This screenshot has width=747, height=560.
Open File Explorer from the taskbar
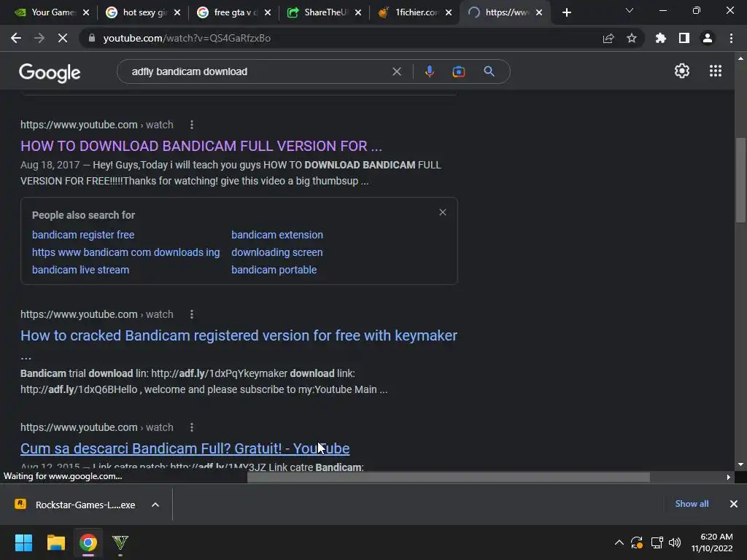[x=55, y=542]
